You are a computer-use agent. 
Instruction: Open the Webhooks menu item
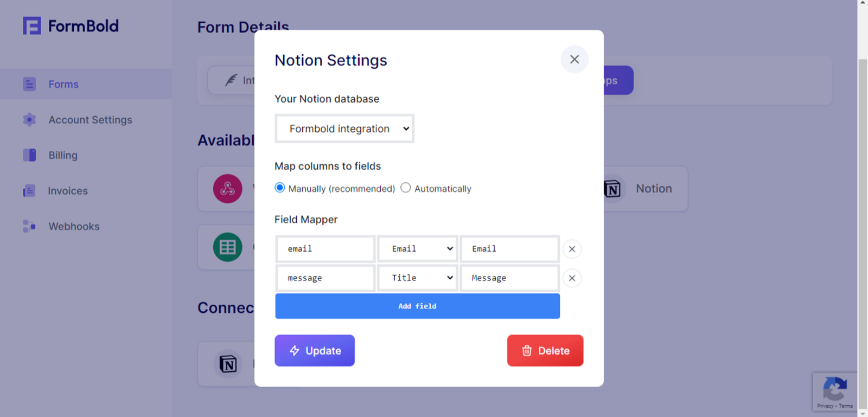point(74,226)
